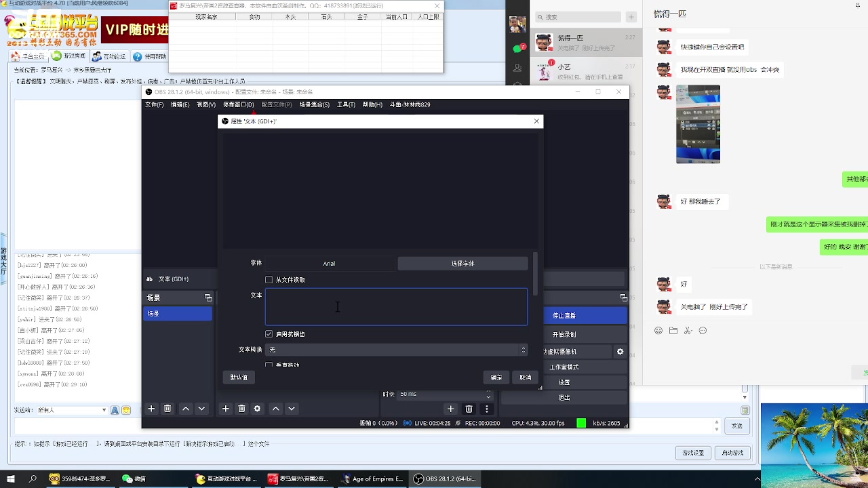Click smiley emoji icon in game platform chat
868x488 pixels.
(126, 410)
